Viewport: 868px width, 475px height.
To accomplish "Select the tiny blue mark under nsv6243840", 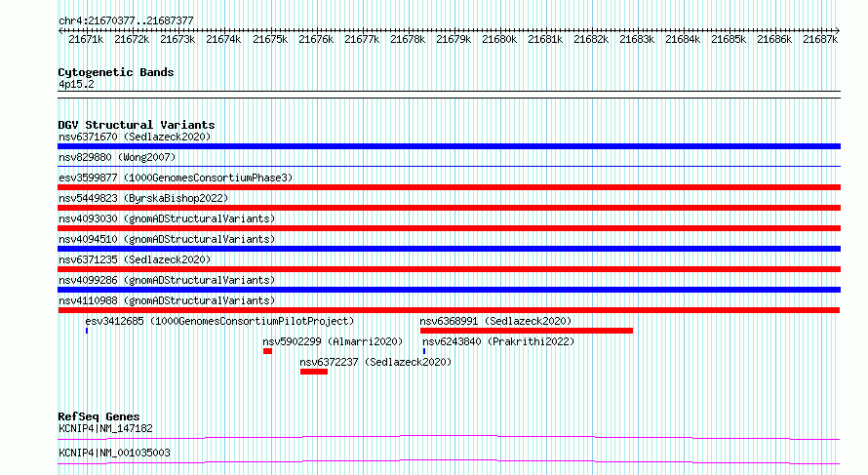I will 424,351.
